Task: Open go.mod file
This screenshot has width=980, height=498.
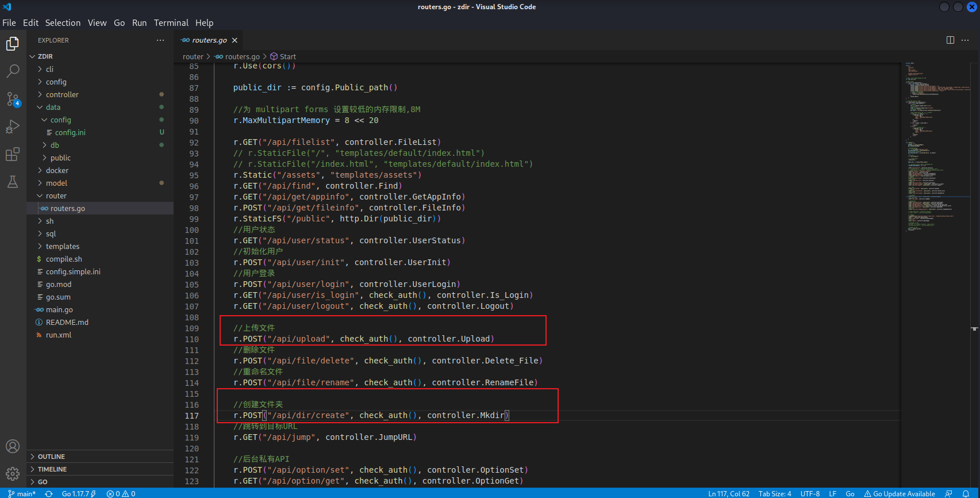Action: click(x=100, y=284)
